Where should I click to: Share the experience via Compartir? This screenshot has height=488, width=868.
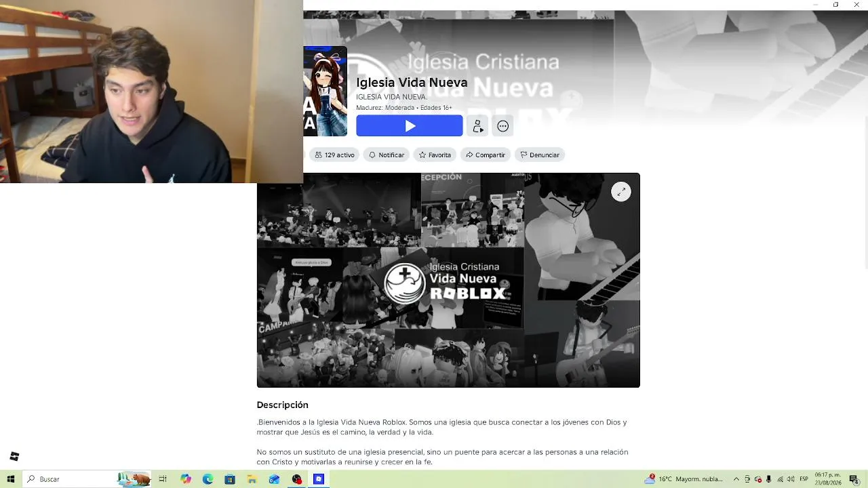pyautogui.click(x=486, y=155)
